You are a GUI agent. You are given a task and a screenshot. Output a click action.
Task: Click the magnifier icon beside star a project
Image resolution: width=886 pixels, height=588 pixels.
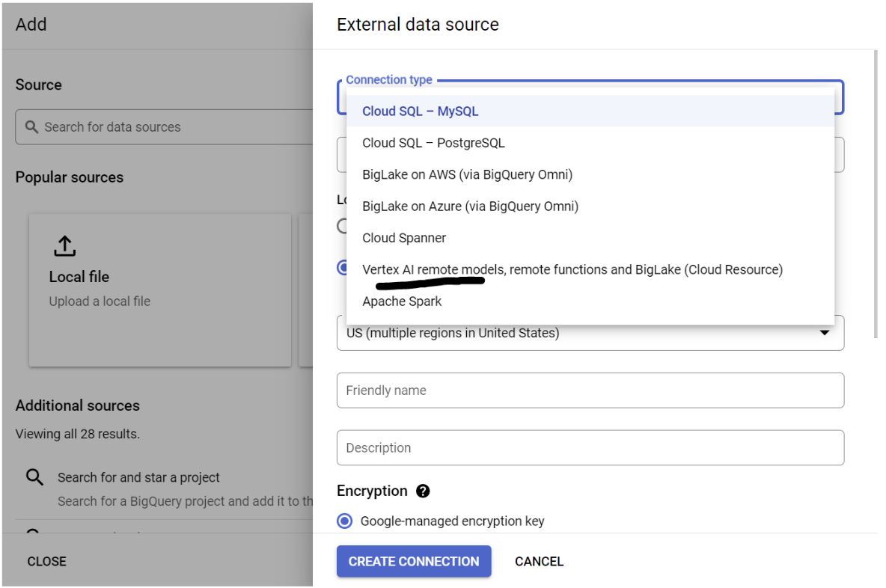(34, 477)
